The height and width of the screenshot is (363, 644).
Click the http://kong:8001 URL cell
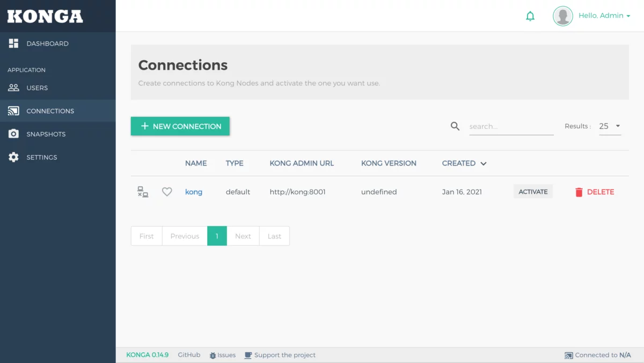pyautogui.click(x=297, y=192)
